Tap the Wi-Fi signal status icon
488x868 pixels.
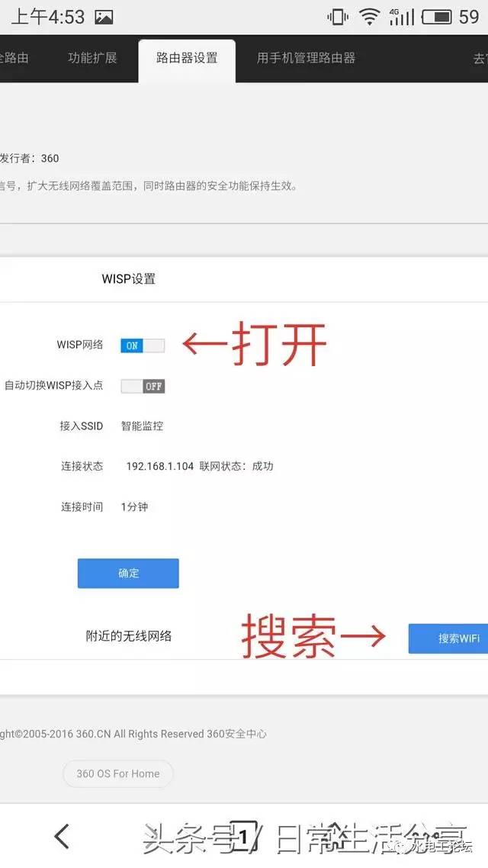tap(371, 17)
